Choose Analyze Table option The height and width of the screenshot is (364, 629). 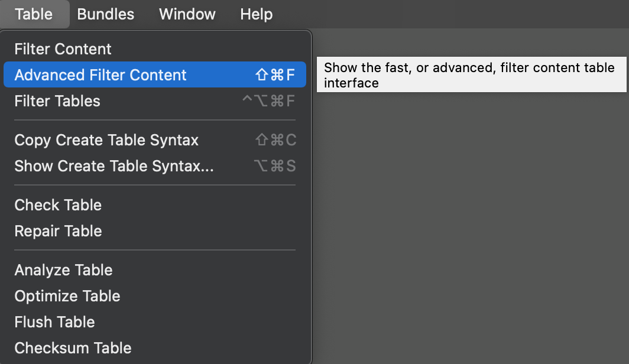(63, 270)
